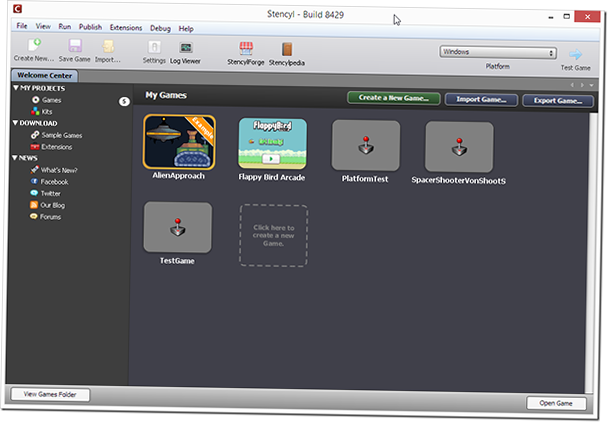Click the tab list down arrow
The width and height of the screenshot is (608, 422).
(591, 85)
